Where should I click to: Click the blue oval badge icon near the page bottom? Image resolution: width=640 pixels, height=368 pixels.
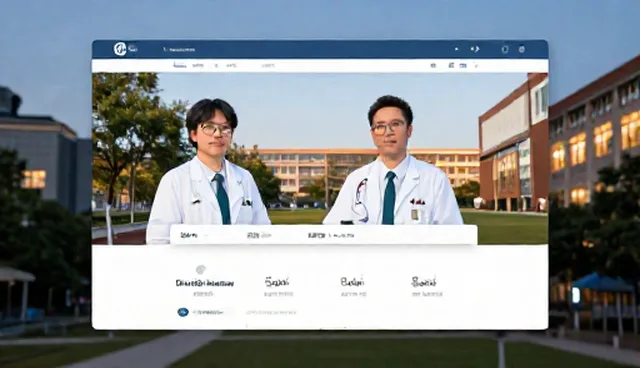click(183, 312)
